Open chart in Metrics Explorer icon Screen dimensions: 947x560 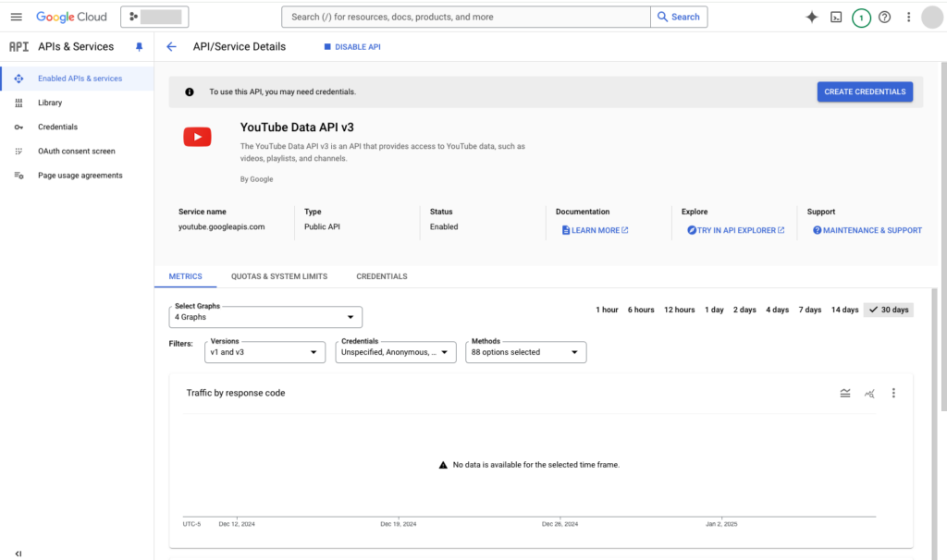tap(869, 394)
